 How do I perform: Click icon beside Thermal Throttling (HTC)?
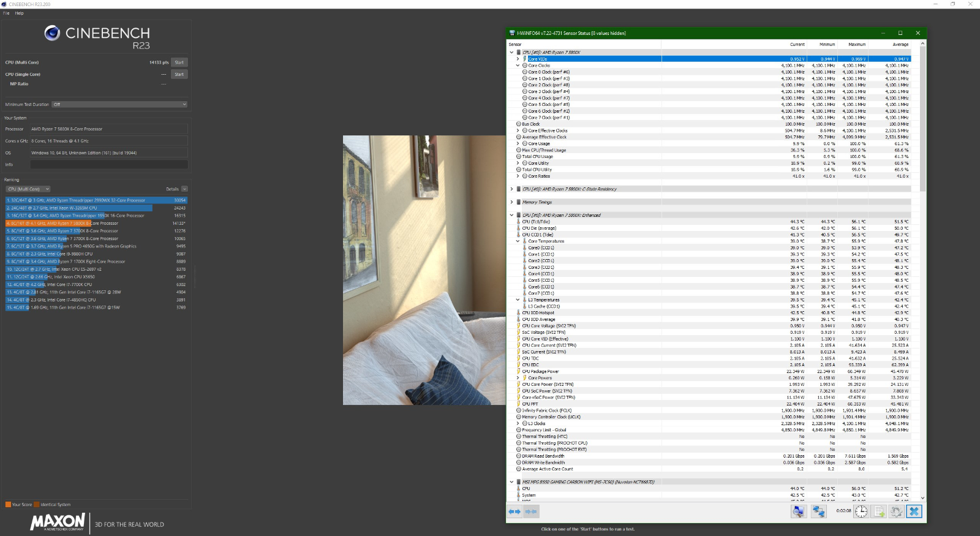point(519,437)
